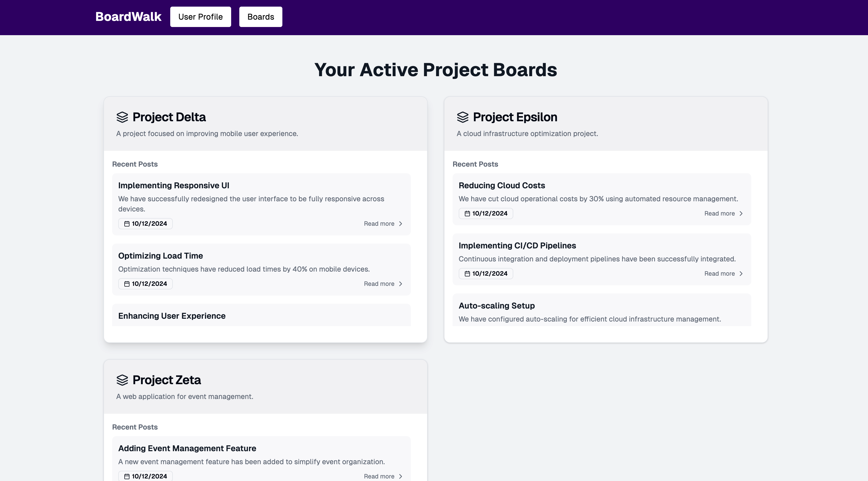
Task: Click chevron arrow on Reducing Cloud Costs post
Action: [x=741, y=213]
